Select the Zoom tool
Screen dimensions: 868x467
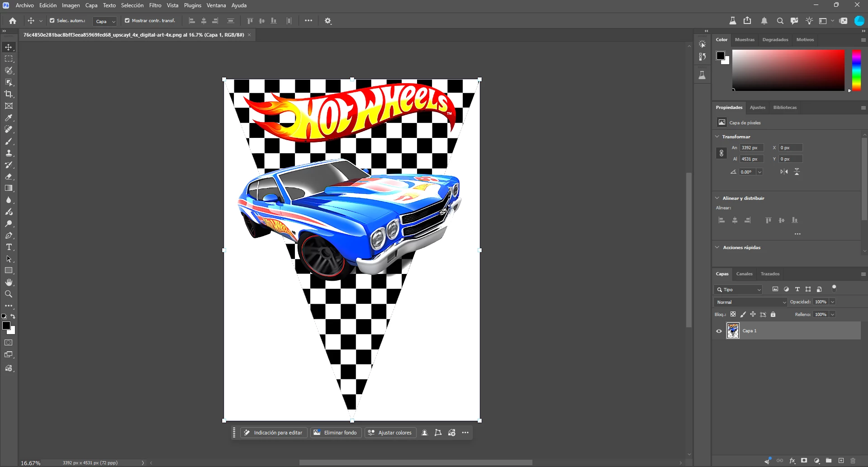[x=9, y=294]
